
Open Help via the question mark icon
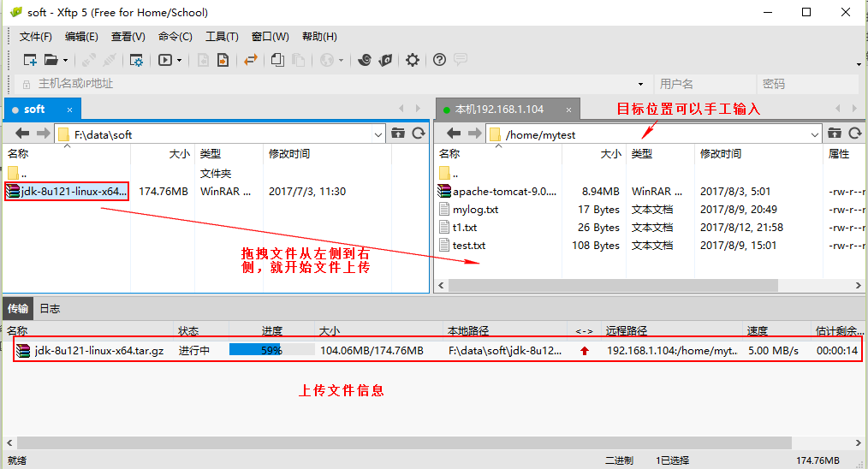pyautogui.click(x=439, y=60)
